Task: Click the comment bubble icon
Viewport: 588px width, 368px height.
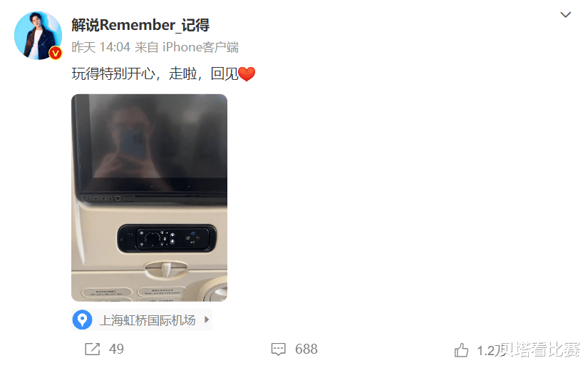Action: (278, 349)
